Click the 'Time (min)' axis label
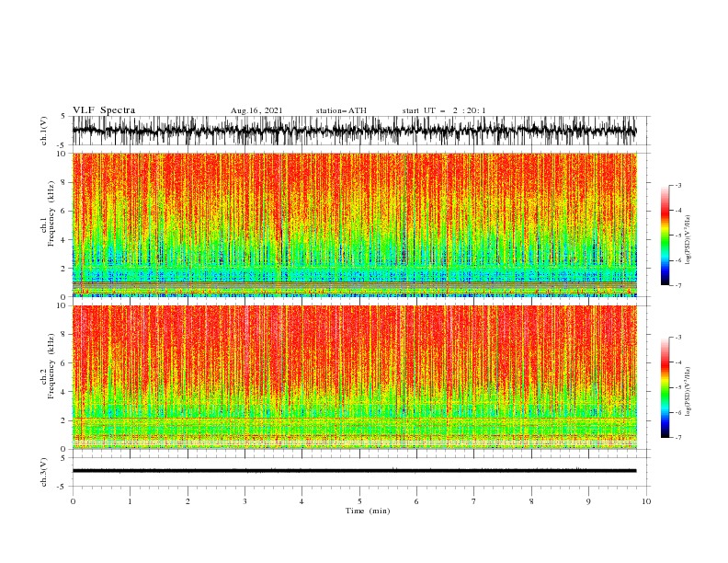This screenshot has width=728, height=563. (368, 511)
